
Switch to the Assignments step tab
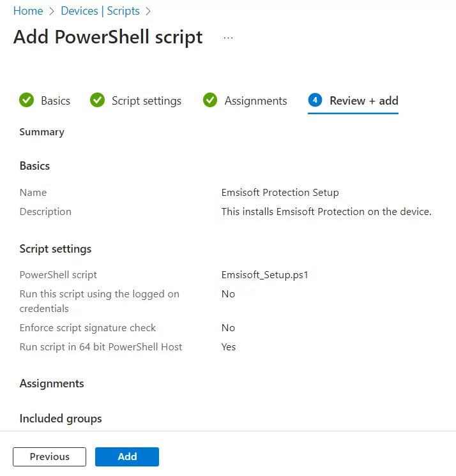tap(255, 101)
